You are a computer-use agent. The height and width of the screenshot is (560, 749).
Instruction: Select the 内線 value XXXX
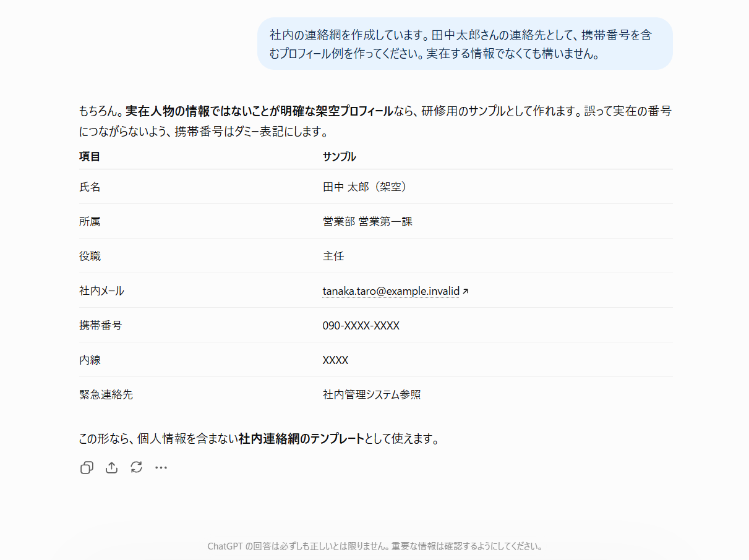pos(335,360)
